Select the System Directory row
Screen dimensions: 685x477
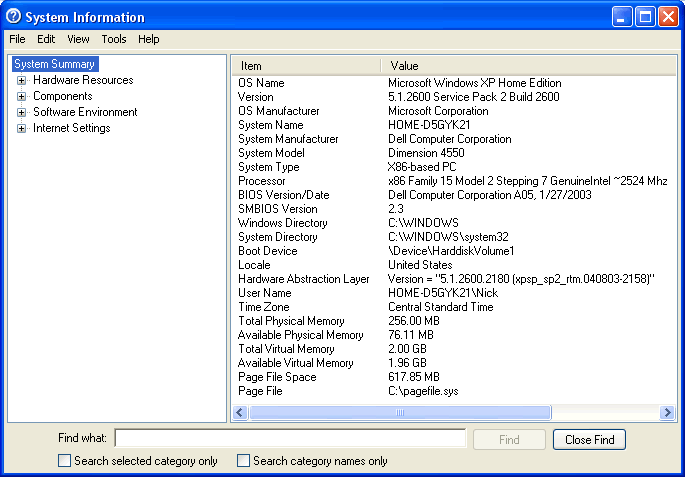(x=454, y=237)
